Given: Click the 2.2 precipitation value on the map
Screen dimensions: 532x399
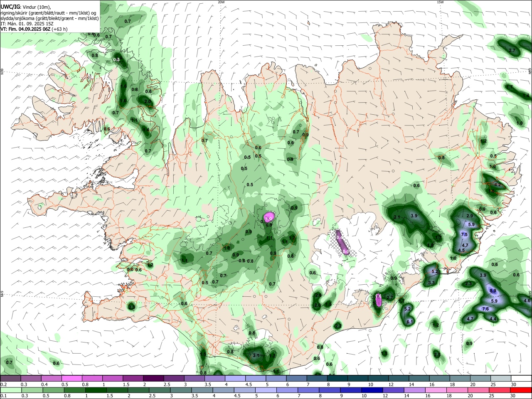Looking at the screenshot, I should pyautogui.click(x=338, y=326).
